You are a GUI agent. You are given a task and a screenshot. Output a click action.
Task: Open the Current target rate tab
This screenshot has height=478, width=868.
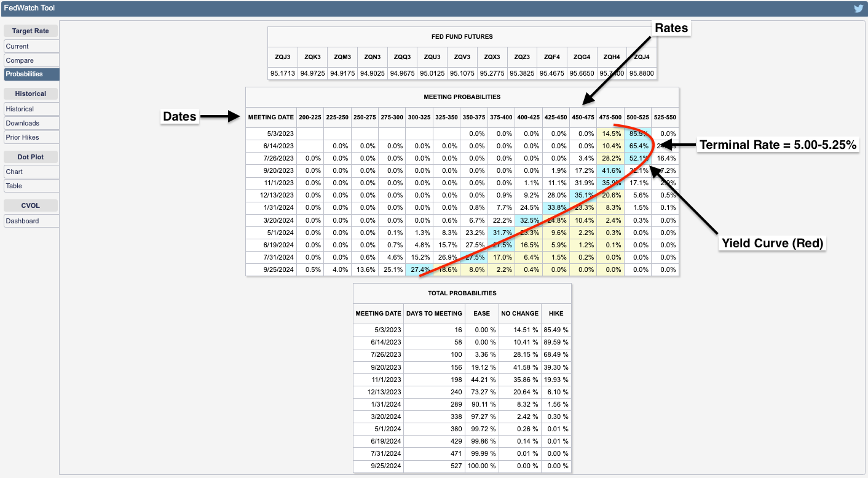(x=31, y=46)
